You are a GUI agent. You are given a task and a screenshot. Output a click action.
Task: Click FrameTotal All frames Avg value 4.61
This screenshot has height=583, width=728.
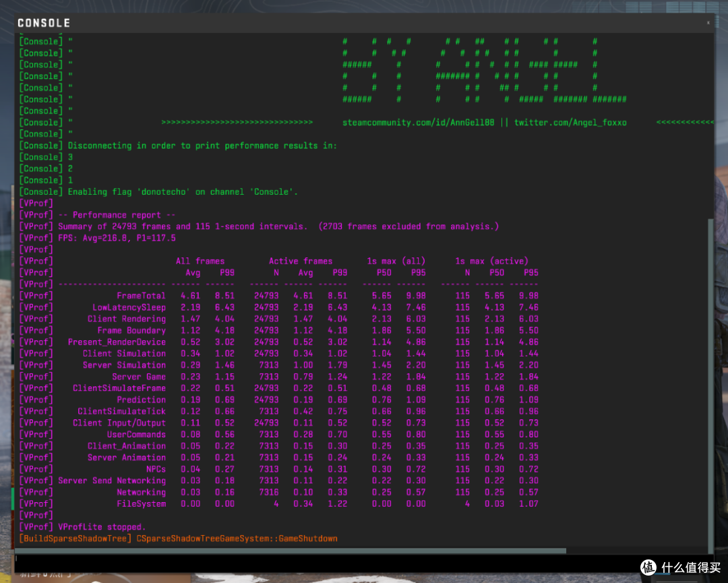pos(190,296)
